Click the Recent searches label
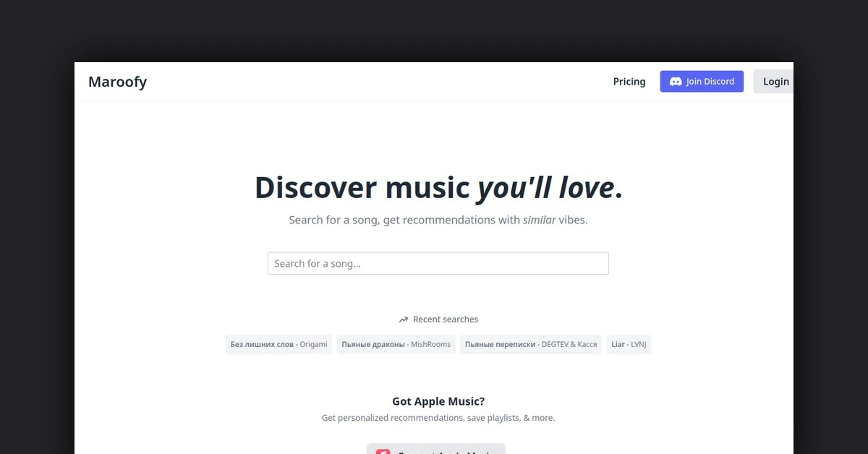 (446, 320)
